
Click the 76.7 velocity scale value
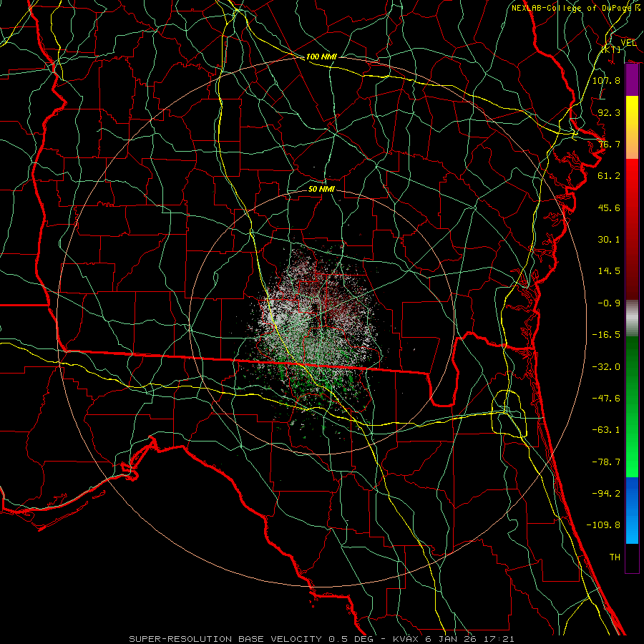[x=609, y=144]
